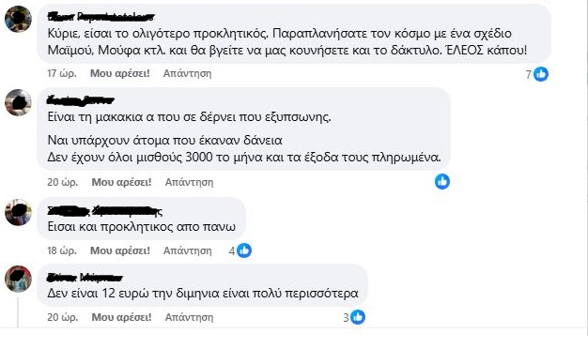Click the like reaction icon under the 3000 salary comment
588x364 pixels.
(442, 182)
